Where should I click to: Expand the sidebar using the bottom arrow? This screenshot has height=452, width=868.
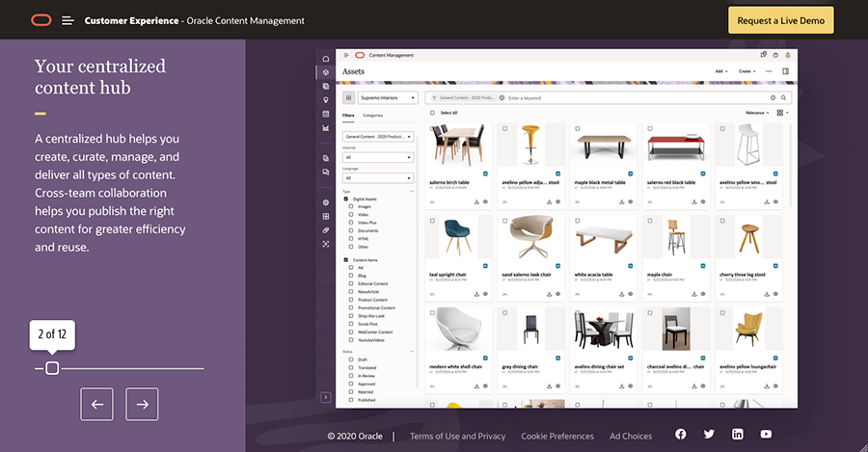(x=326, y=397)
